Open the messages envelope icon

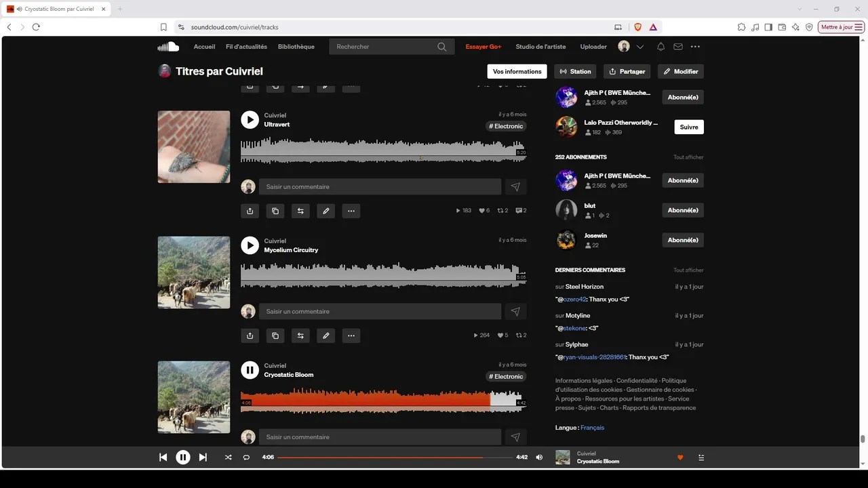pyautogui.click(x=678, y=47)
